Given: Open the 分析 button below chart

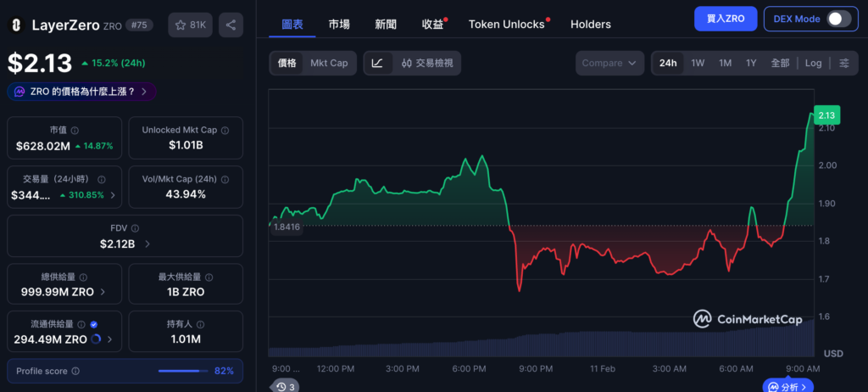Looking at the screenshot, I should tap(787, 386).
